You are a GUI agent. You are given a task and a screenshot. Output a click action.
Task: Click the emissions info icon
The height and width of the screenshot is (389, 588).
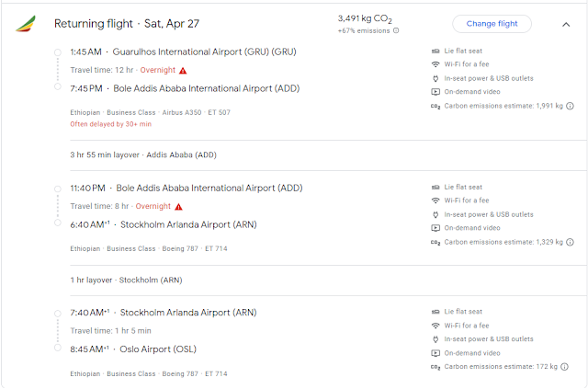pyautogui.click(x=396, y=30)
